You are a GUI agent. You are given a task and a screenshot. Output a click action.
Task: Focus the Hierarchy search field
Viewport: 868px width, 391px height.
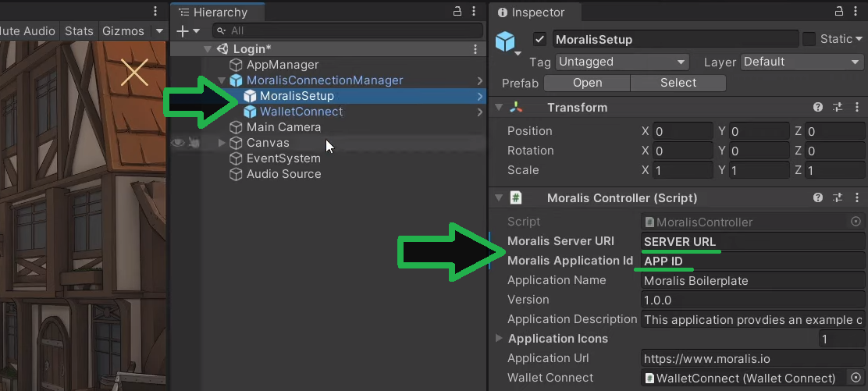click(x=347, y=31)
